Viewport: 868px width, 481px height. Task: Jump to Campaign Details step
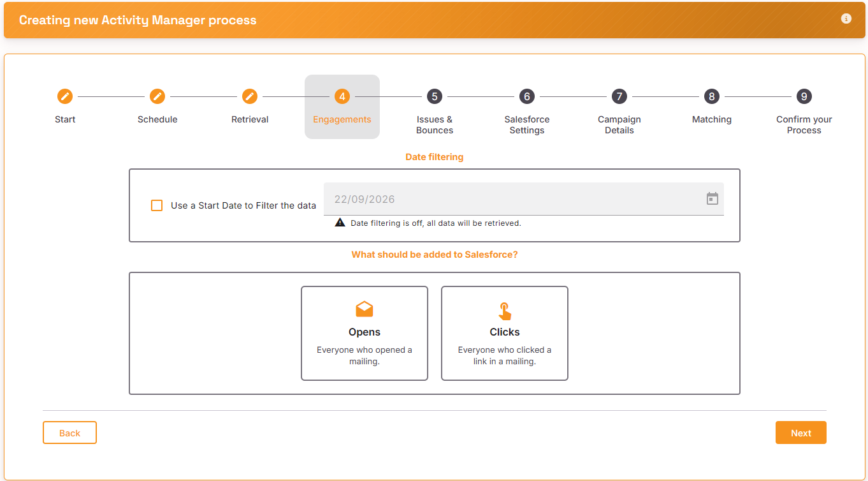[x=619, y=124]
